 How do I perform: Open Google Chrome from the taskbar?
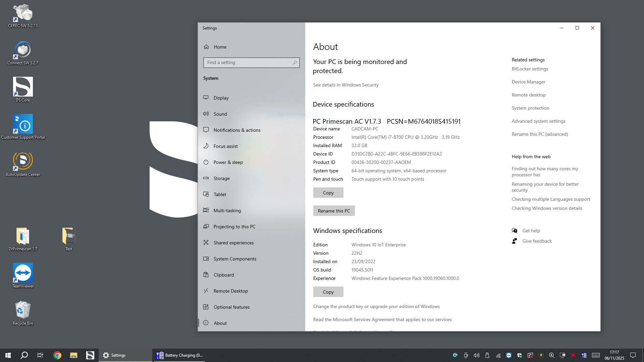[x=57, y=355]
